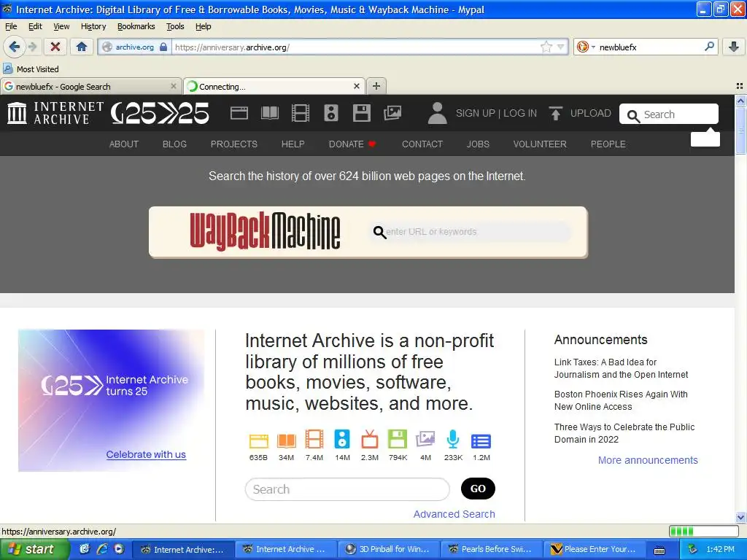Click the 25>>25 anniversary logo

160,113
